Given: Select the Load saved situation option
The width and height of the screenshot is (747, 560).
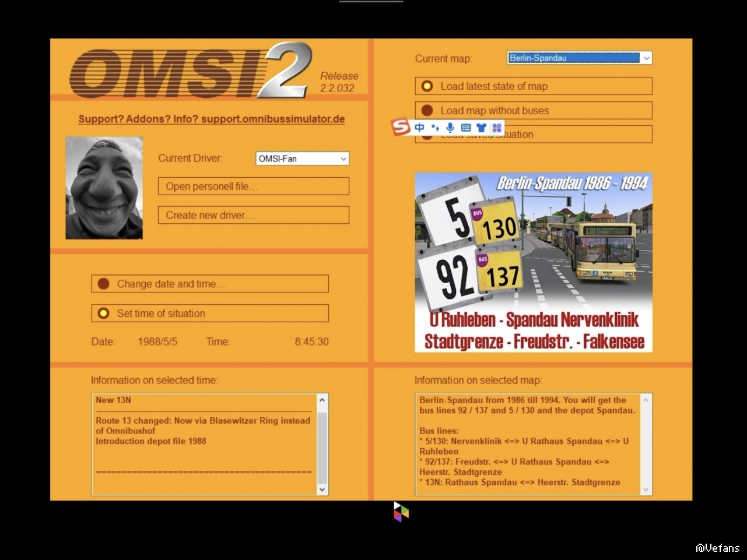Looking at the screenshot, I should [x=534, y=135].
